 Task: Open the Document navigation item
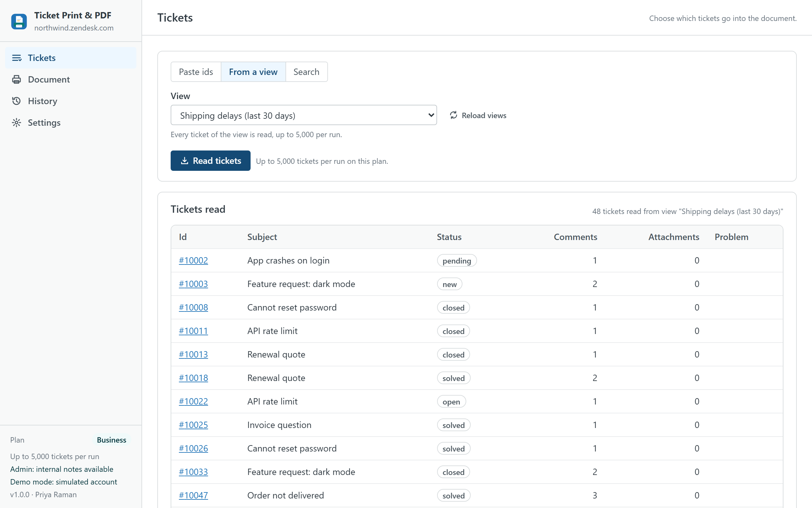click(71, 79)
